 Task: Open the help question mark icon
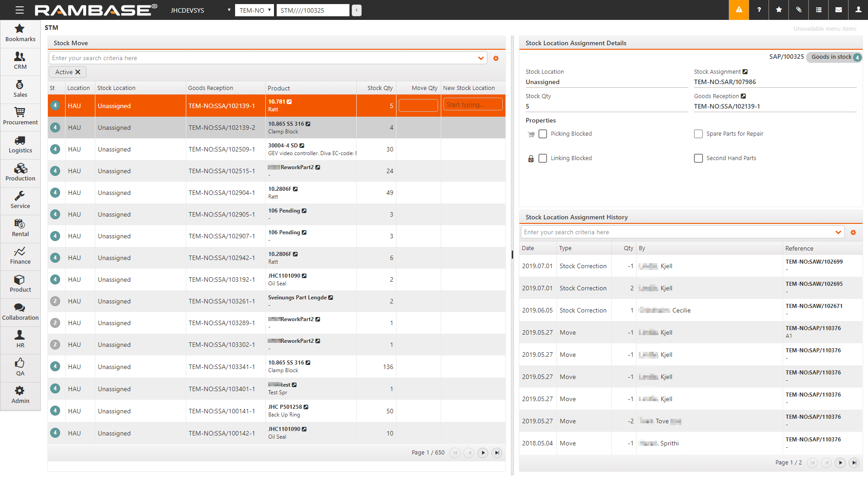click(x=759, y=10)
